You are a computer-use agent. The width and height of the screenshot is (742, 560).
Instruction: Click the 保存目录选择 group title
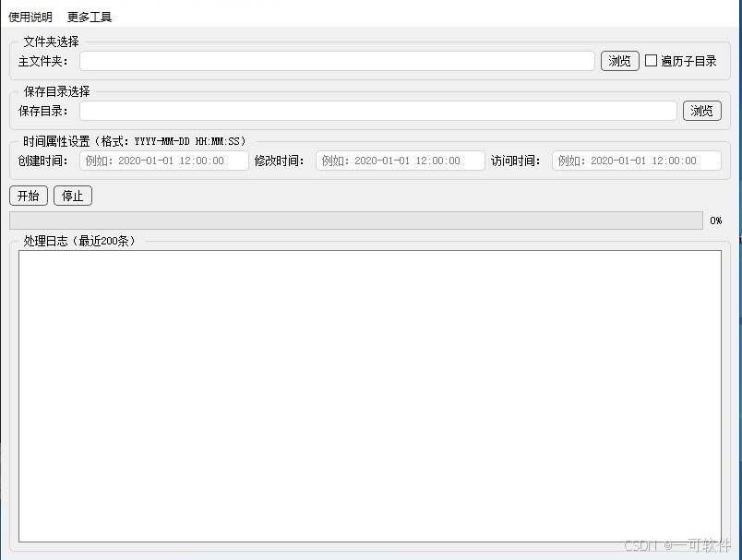tap(57, 91)
